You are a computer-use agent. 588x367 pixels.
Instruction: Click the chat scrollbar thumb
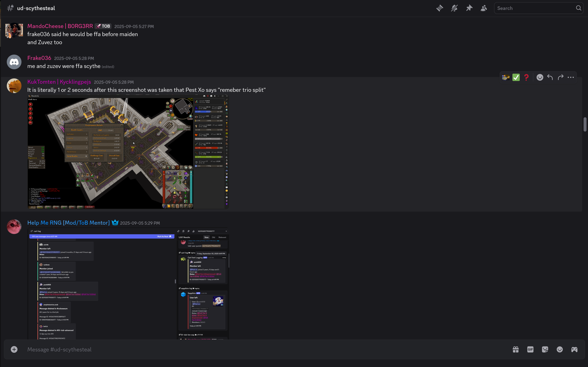coord(585,124)
